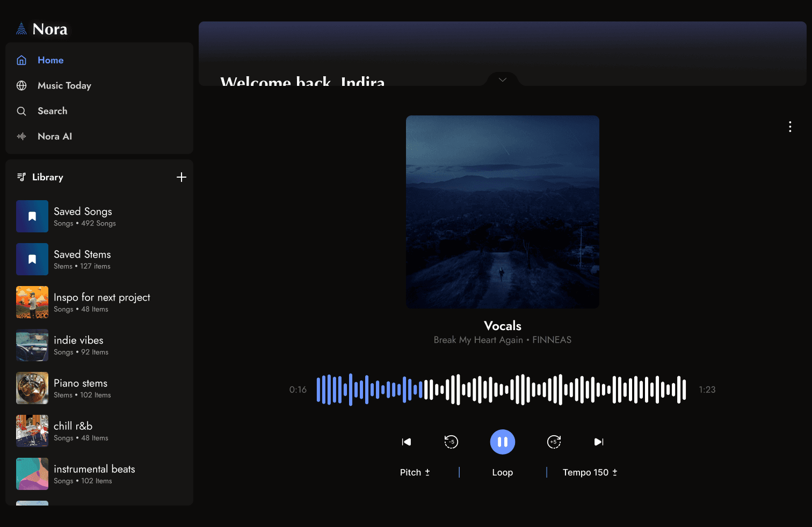Select the chill r&b cover art
The width and height of the screenshot is (812, 527).
[x=32, y=431]
